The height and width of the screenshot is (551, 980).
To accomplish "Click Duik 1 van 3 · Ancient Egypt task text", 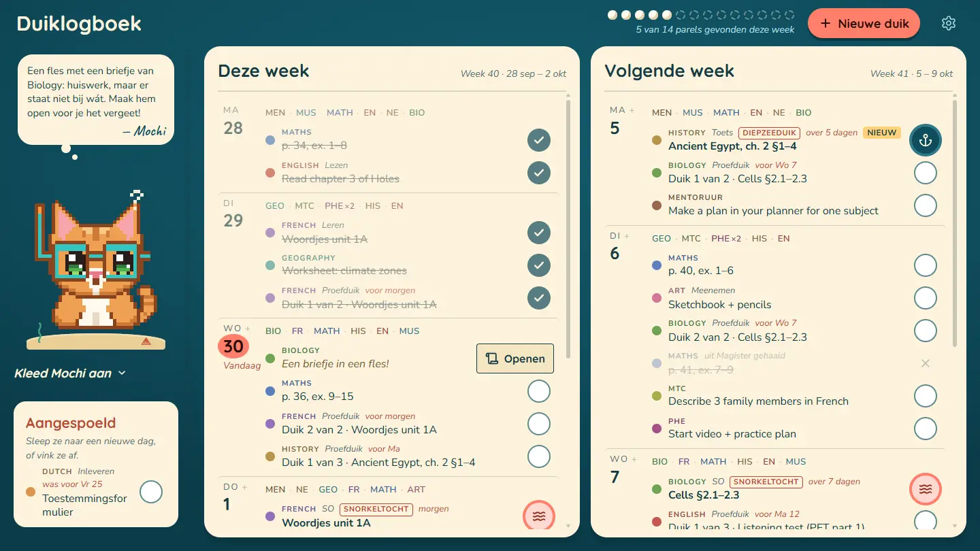I will coord(378,463).
